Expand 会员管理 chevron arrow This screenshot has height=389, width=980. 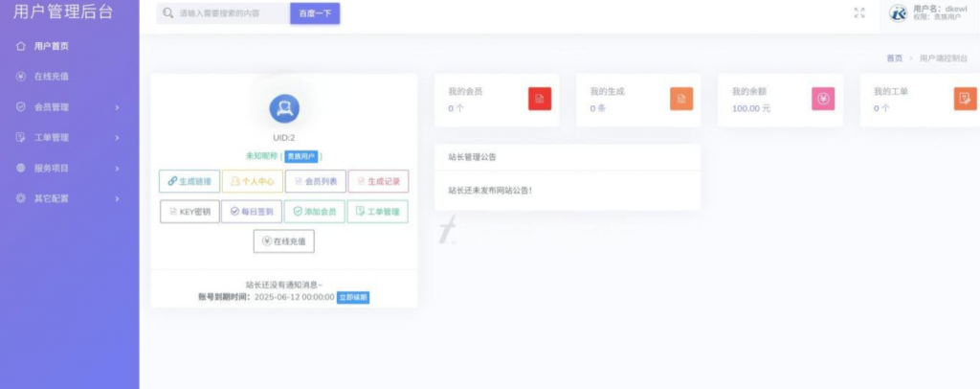click(x=117, y=107)
